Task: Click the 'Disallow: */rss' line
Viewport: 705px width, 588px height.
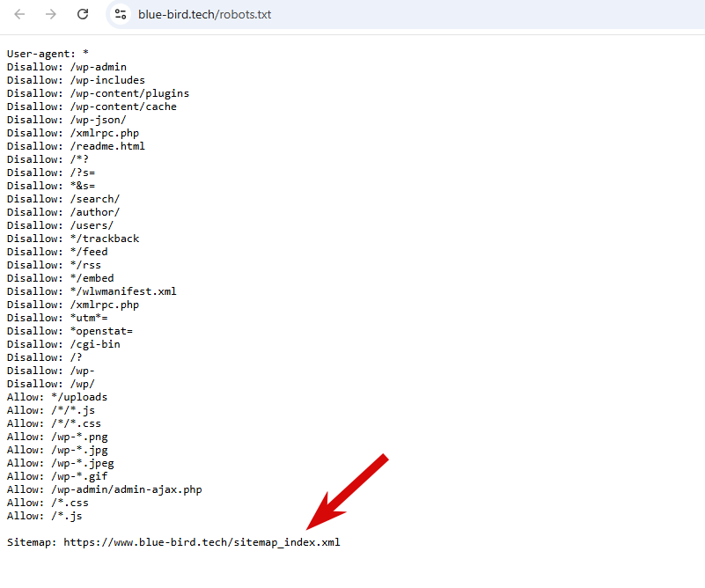Action: (x=54, y=265)
